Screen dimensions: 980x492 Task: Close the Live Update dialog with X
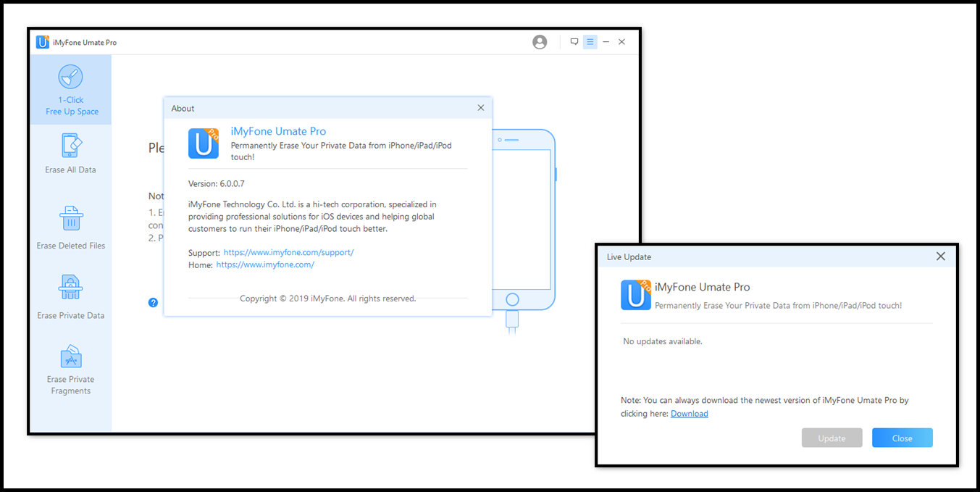pyautogui.click(x=941, y=257)
